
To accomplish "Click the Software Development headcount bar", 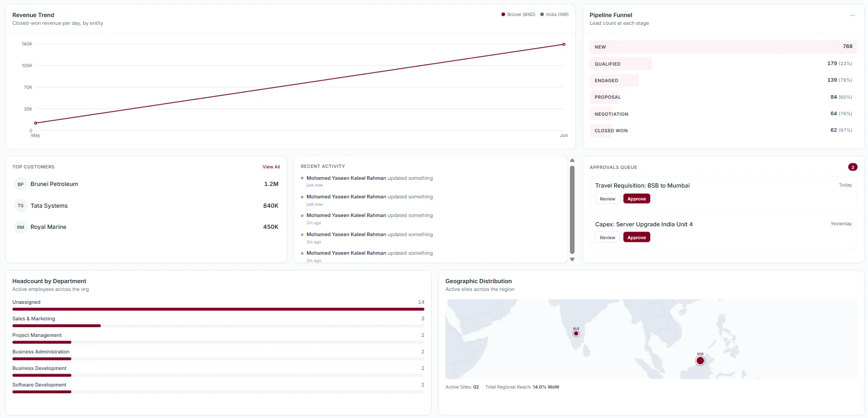I will click(x=218, y=392).
